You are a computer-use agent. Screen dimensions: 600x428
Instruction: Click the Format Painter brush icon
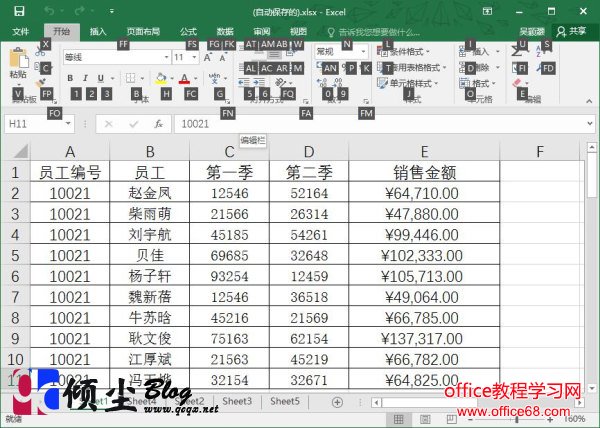tap(39, 83)
